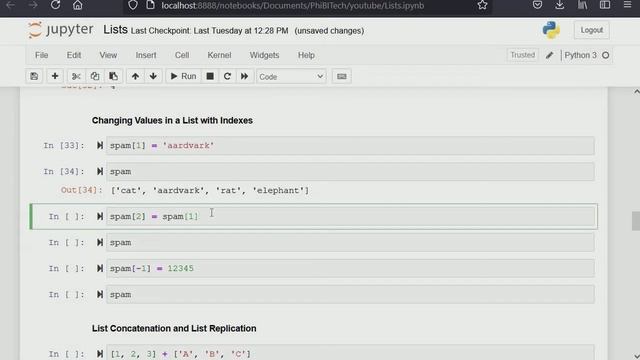Click the browser forward arrow
Screen dimensions: 640x360
[x=33, y=5]
